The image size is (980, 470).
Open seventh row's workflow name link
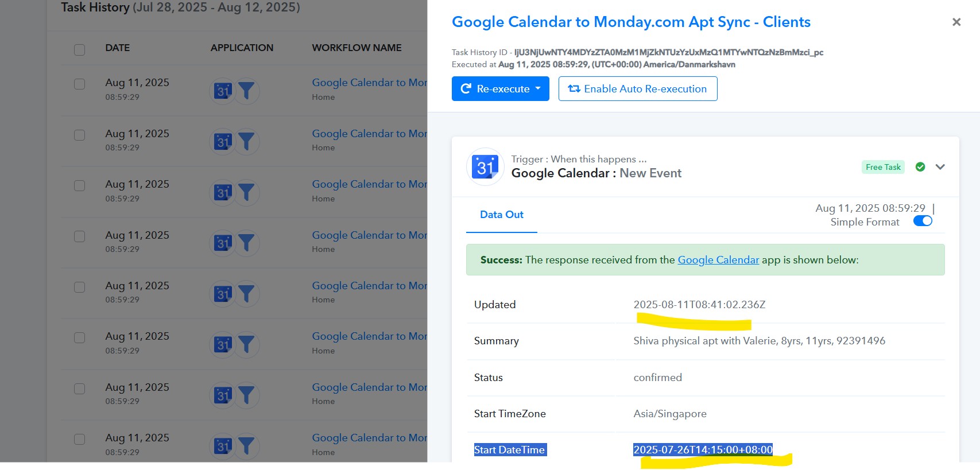click(x=369, y=387)
